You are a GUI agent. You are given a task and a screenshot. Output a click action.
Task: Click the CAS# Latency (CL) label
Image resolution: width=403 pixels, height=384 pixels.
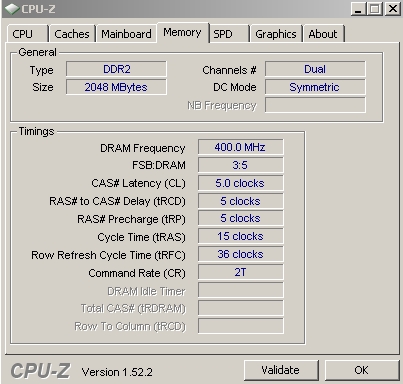pos(138,183)
